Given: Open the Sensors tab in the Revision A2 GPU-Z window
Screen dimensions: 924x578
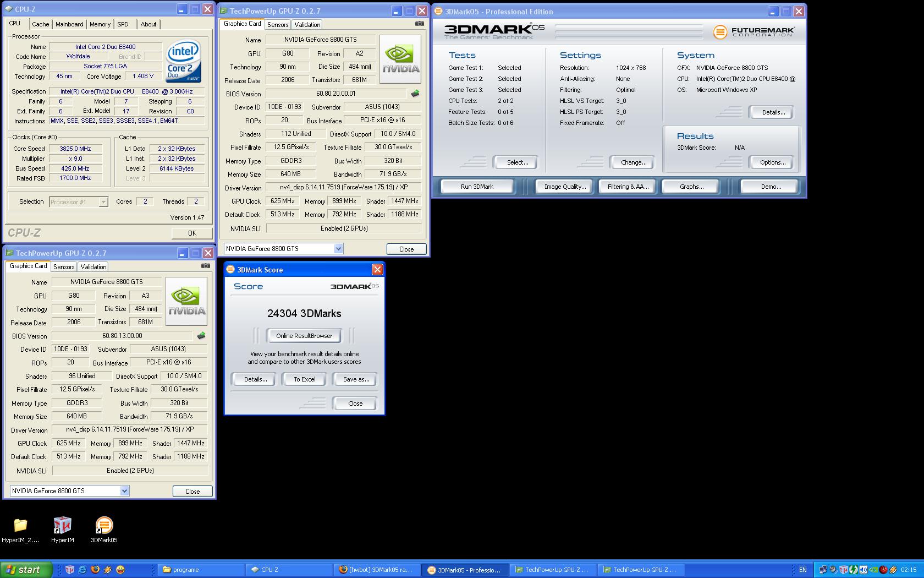Looking at the screenshot, I should click(x=278, y=25).
